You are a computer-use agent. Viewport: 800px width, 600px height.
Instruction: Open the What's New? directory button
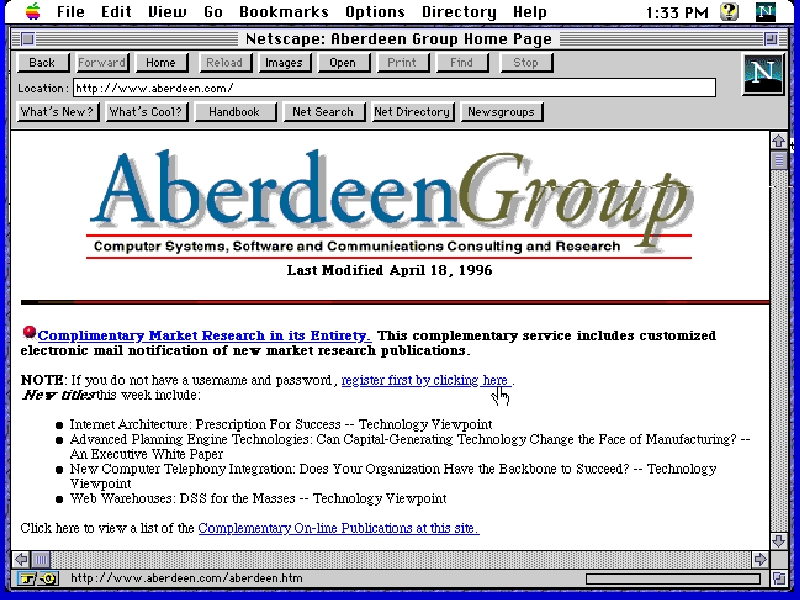(58, 112)
